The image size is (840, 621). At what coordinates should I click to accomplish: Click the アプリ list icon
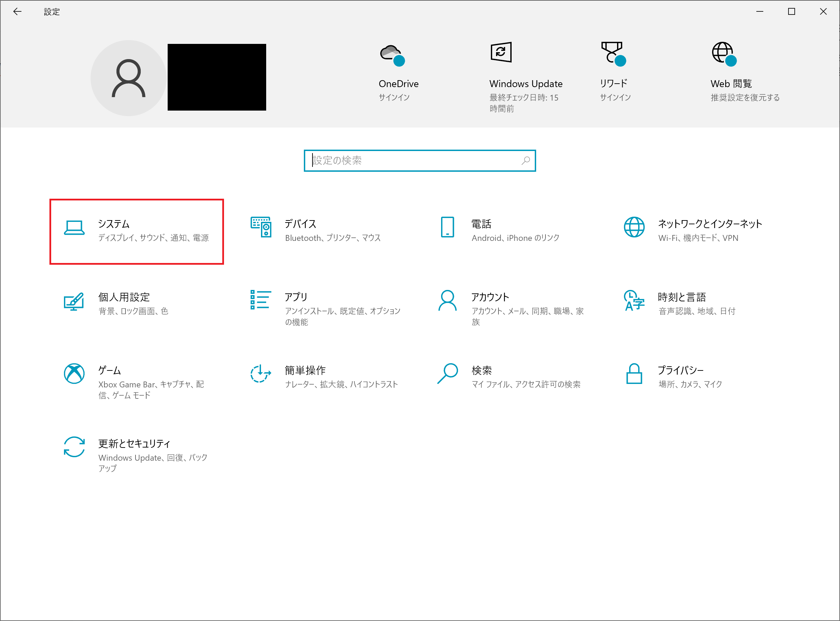point(261,300)
